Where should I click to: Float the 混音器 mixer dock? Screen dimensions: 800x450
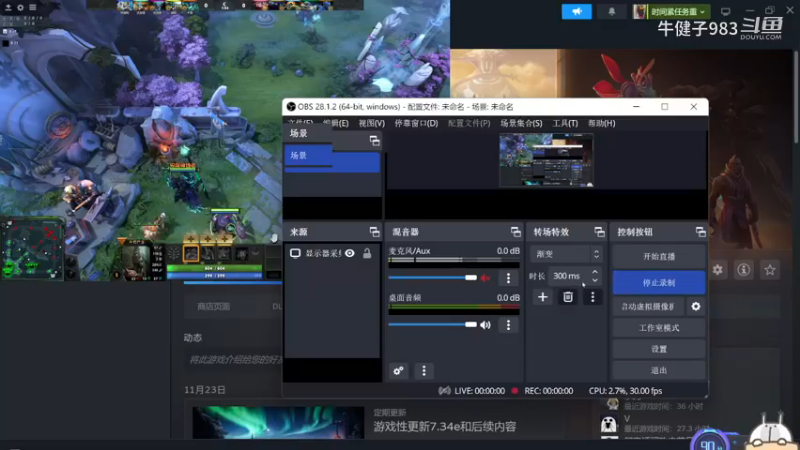click(516, 232)
